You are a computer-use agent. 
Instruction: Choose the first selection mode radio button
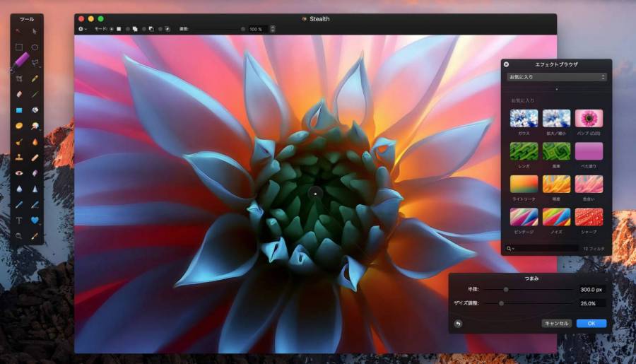tap(112, 29)
